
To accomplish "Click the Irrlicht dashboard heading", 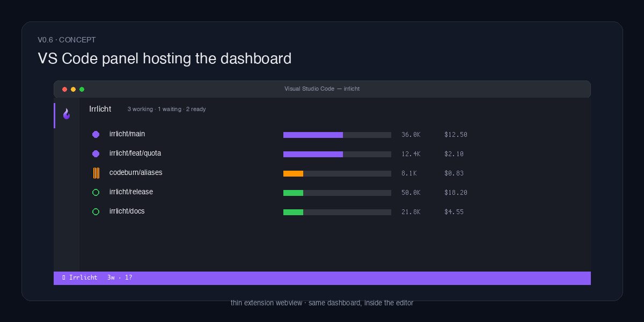I will click(100, 109).
